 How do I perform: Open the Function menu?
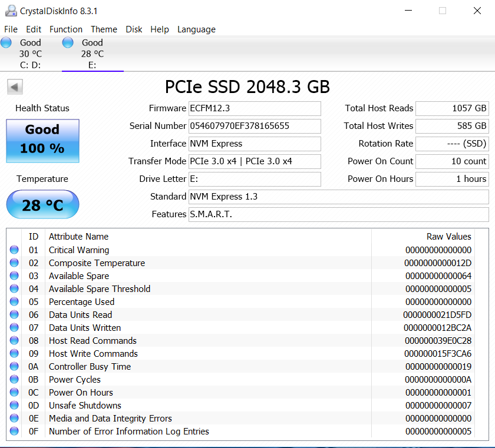[66, 29]
